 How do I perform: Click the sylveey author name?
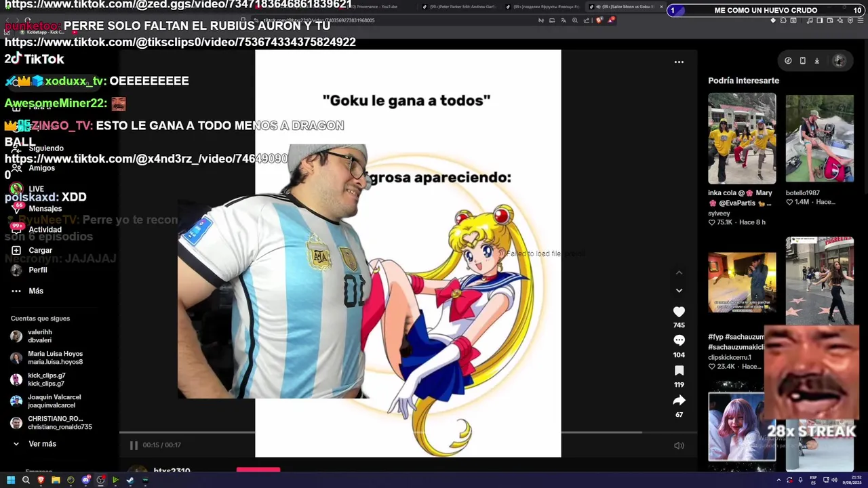[x=719, y=213]
